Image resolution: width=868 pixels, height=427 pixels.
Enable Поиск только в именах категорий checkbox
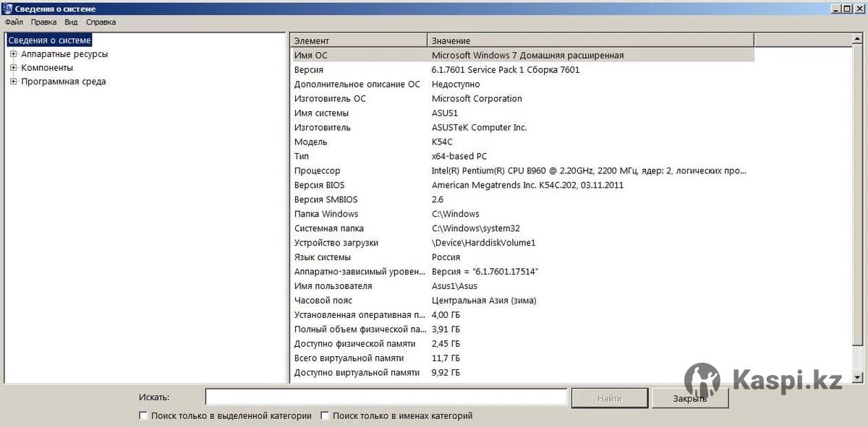tap(325, 416)
